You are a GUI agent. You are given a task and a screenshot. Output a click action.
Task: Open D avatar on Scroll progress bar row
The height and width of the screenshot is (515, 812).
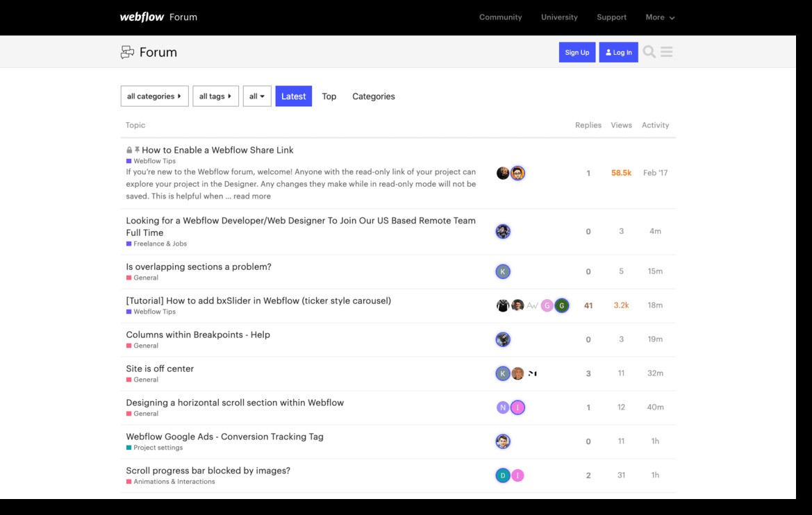(x=503, y=475)
